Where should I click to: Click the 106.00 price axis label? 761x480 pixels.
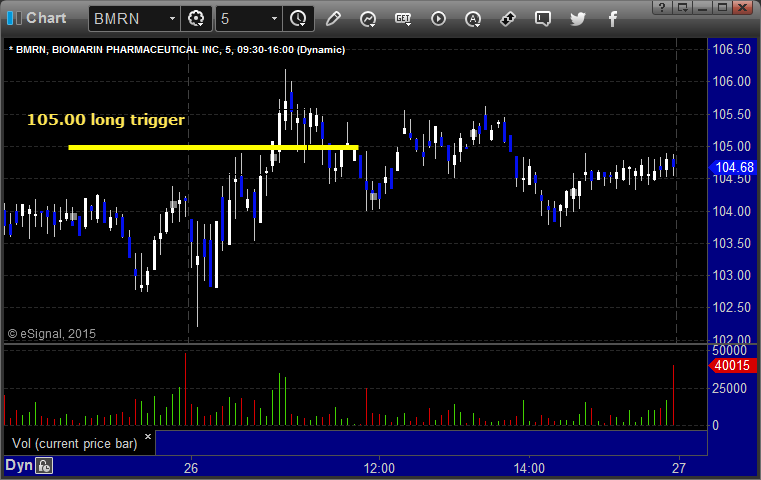pos(731,82)
